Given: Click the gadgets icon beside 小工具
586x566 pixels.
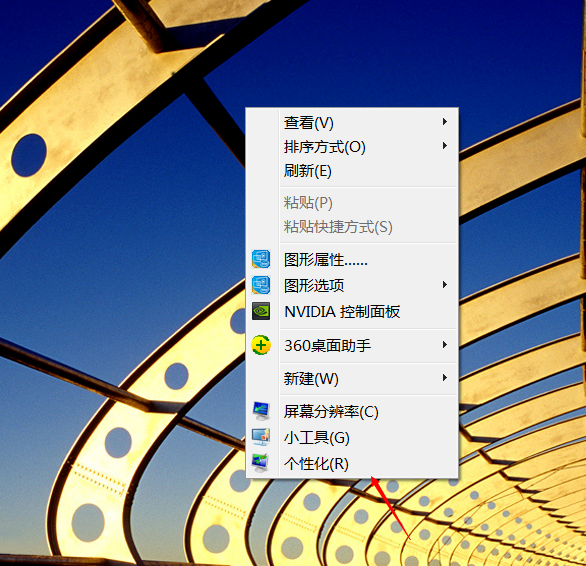Looking at the screenshot, I should coord(261,437).
